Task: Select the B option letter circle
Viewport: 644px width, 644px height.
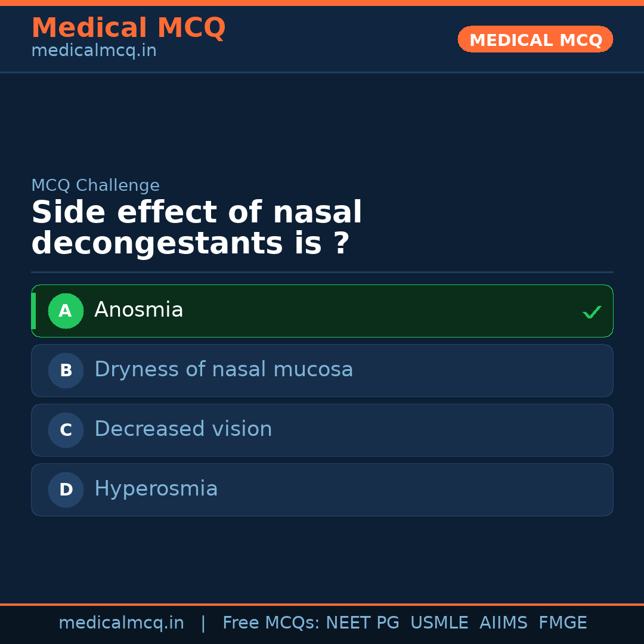Action: [x=66, y=370]
